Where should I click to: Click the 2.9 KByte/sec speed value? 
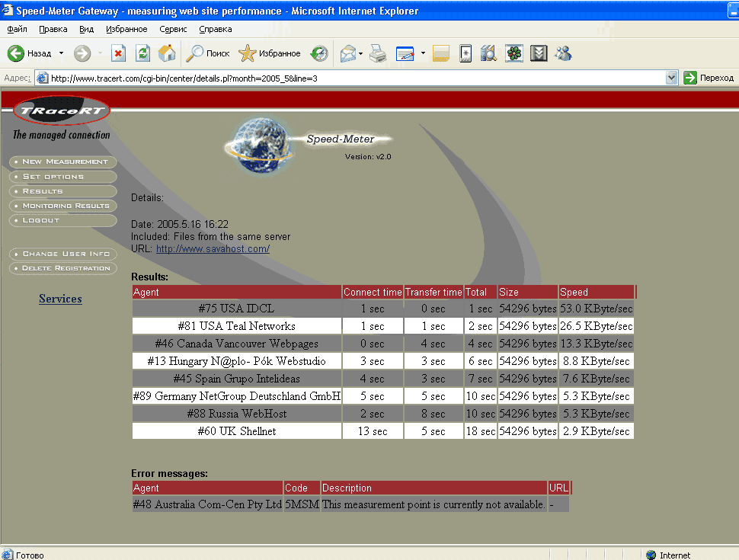pos(597,430)
